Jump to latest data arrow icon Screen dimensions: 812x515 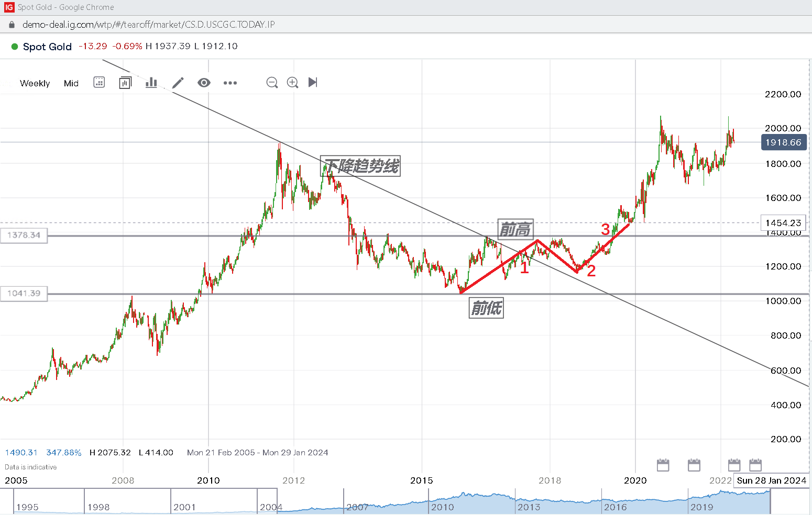click(x=313, y=82)
